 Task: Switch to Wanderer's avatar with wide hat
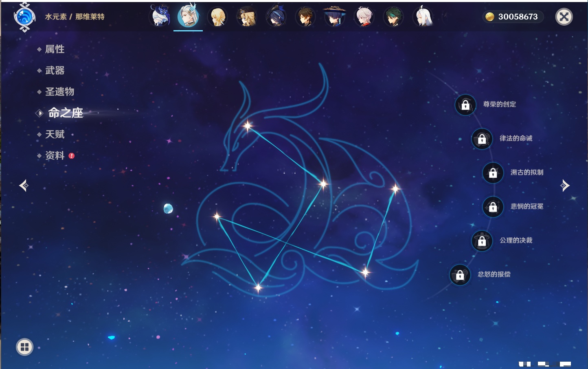point(335,17)
